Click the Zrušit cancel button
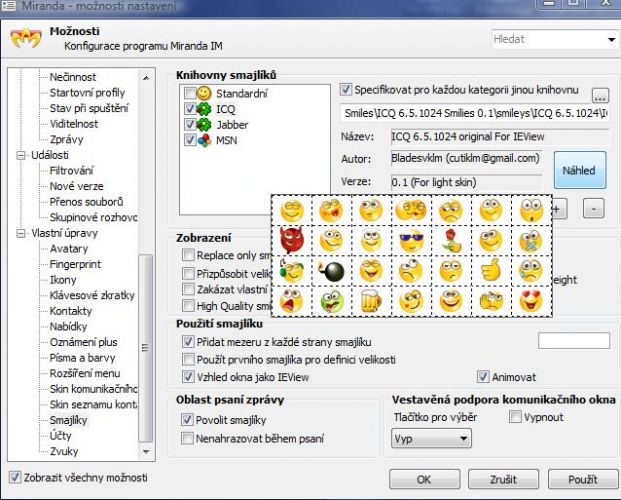Viewport: 621px width, 500px height. click(503, 479)
